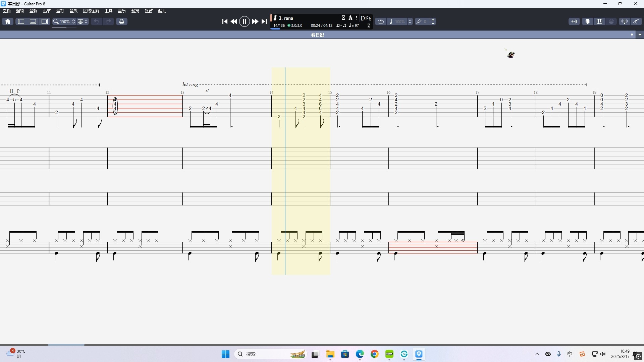Image resolution: width=644 pixels, height=362 pixels.
Task: Click the playback cursor line in bar 14
Action: coord(285,171)
